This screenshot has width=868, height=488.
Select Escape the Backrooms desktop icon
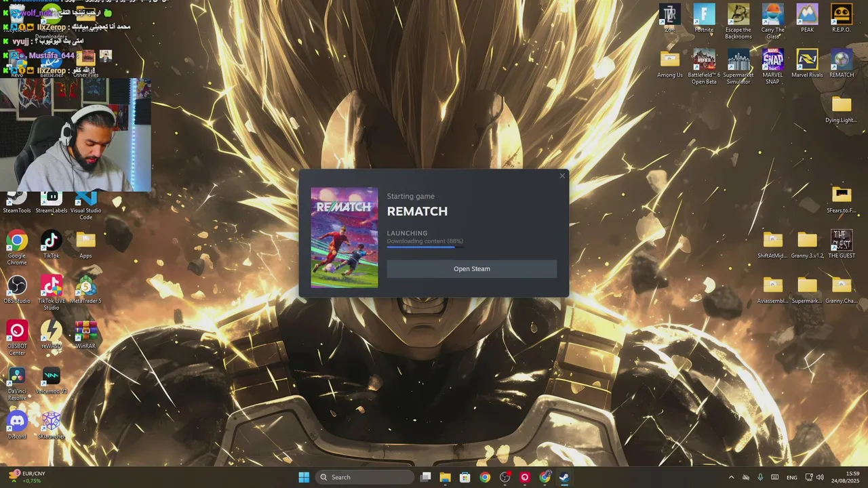(x=738, y=22)
